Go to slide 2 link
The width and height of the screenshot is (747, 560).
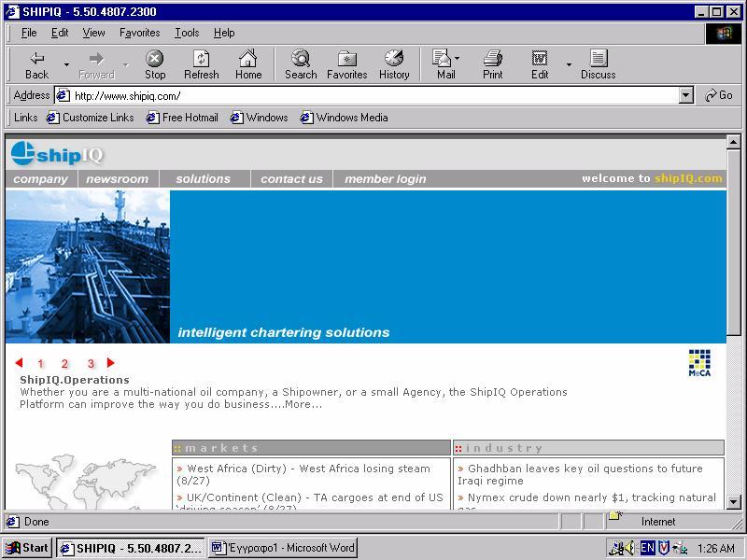tap(64, 364)
